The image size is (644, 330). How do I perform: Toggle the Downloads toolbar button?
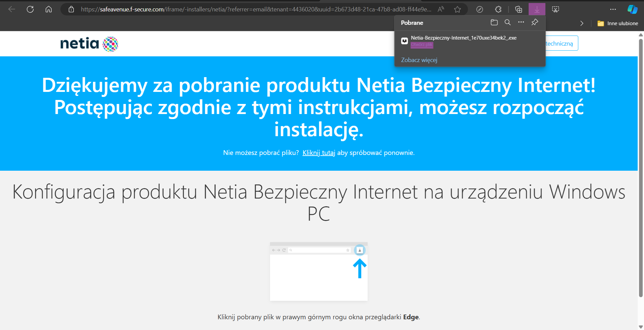coord(537,9)
